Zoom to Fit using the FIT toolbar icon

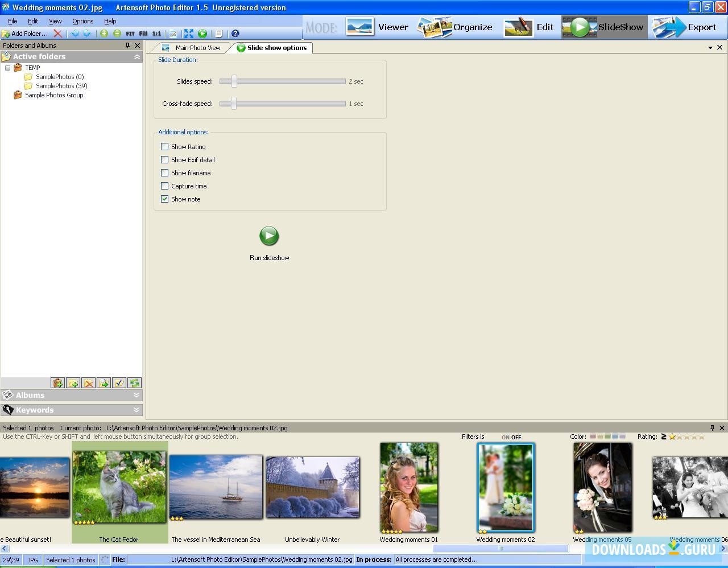tap(129, 33)
